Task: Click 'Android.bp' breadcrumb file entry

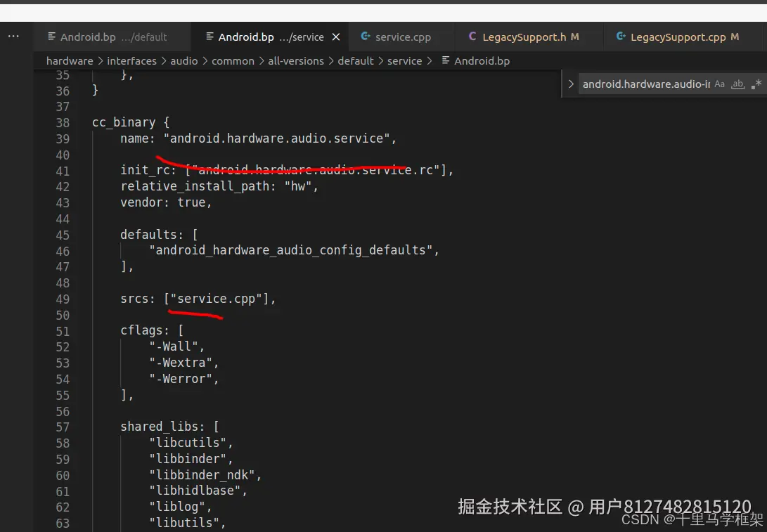Action: coord(476,61)
